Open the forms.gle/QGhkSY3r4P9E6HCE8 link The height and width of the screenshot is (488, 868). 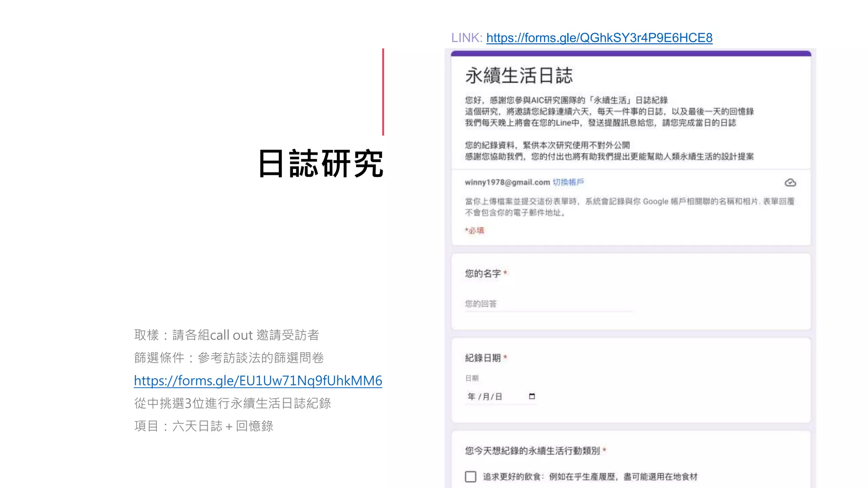599,38
